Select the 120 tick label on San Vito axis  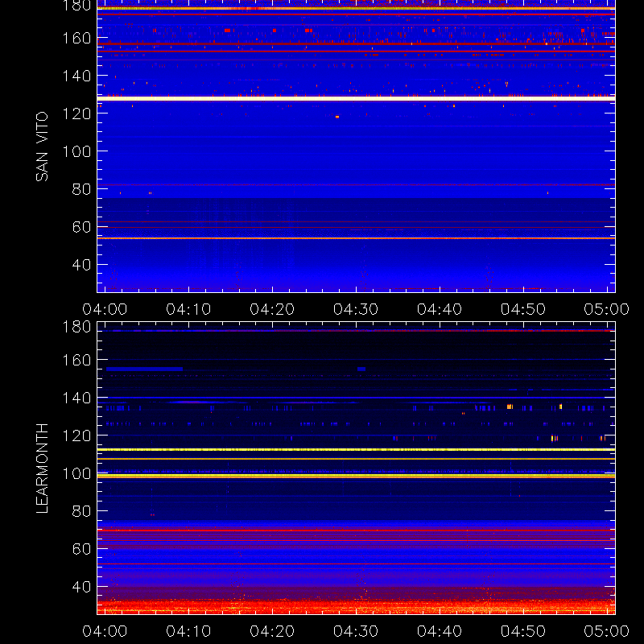pyautogui.click(x=76, y=114)
